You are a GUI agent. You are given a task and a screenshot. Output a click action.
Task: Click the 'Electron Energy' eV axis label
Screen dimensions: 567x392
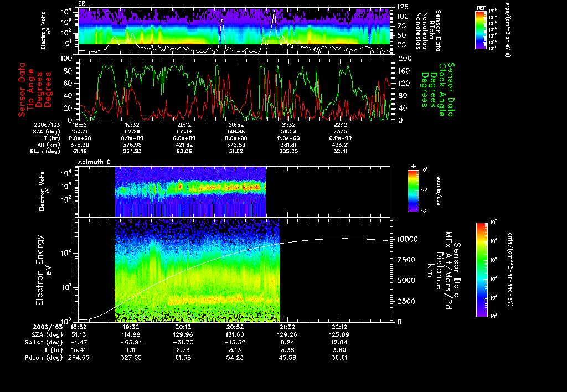[x=40, y=270]
